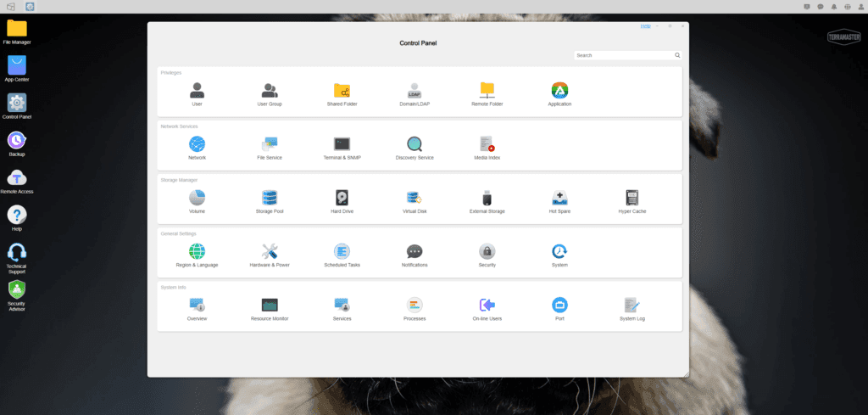The height and width of the screenshot is (415, 868).
Task: Open Region & Language settings
Action: click(x=197, y=251)
